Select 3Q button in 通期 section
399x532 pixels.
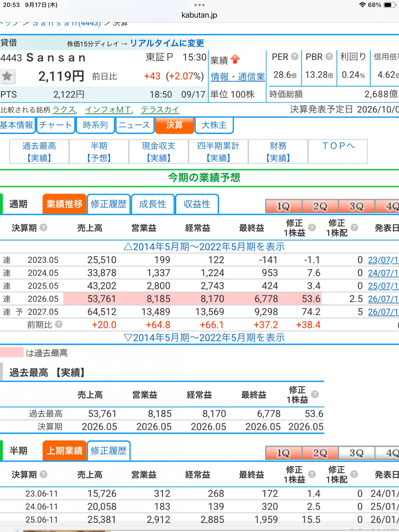(x=357, y=206)
